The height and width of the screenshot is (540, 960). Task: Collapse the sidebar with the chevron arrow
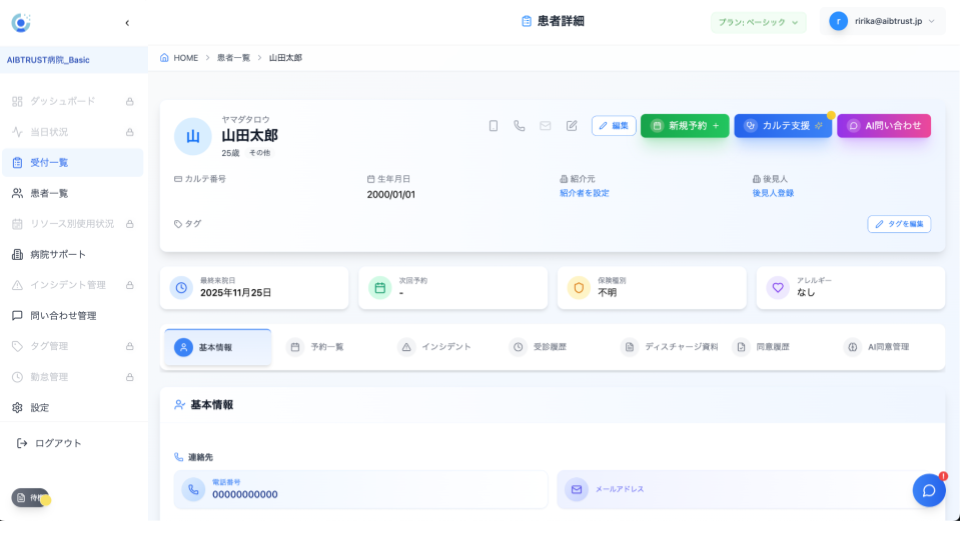pos(127,23)
